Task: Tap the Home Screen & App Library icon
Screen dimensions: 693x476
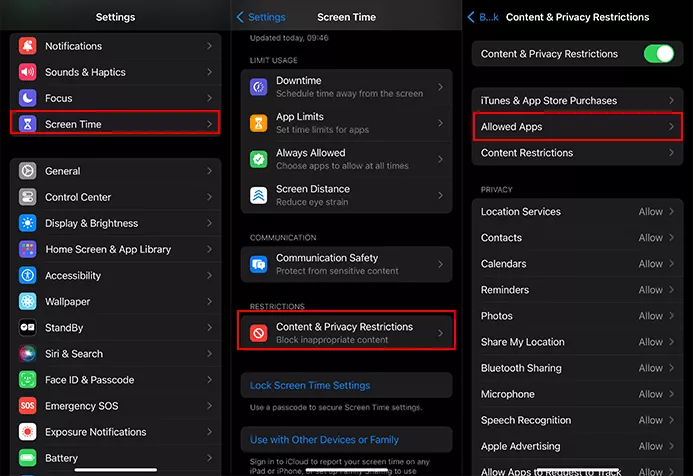Action: (27, 249)
